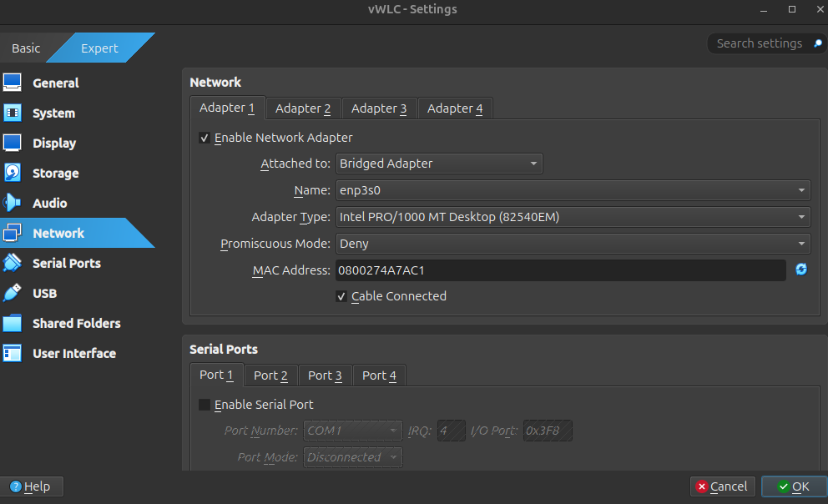
Task: Generate a new random MAC address
Action: point(801,270)
